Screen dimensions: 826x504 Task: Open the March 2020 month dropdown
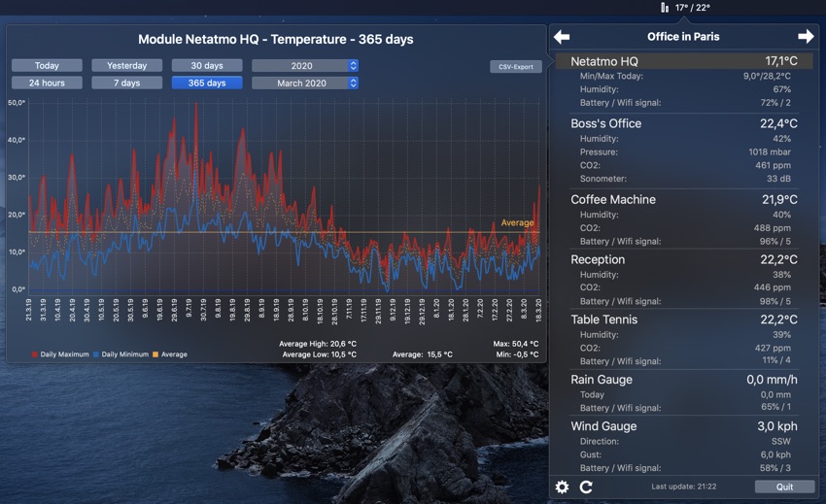305,84
